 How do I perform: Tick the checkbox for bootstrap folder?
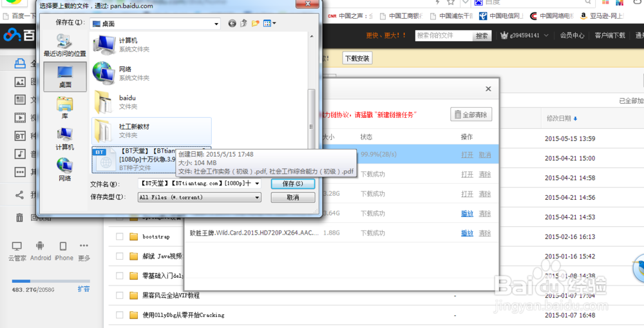120,236
